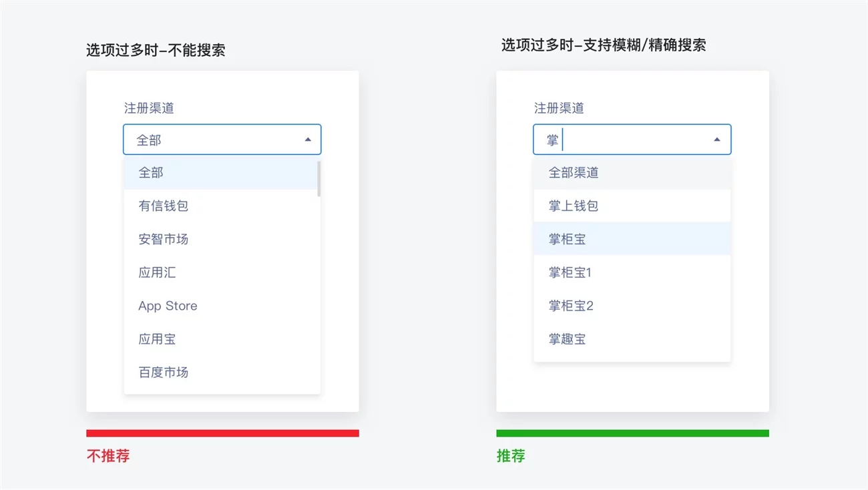
Task: Select 全部渠道 in the right results list
Action: click(574, 173)
